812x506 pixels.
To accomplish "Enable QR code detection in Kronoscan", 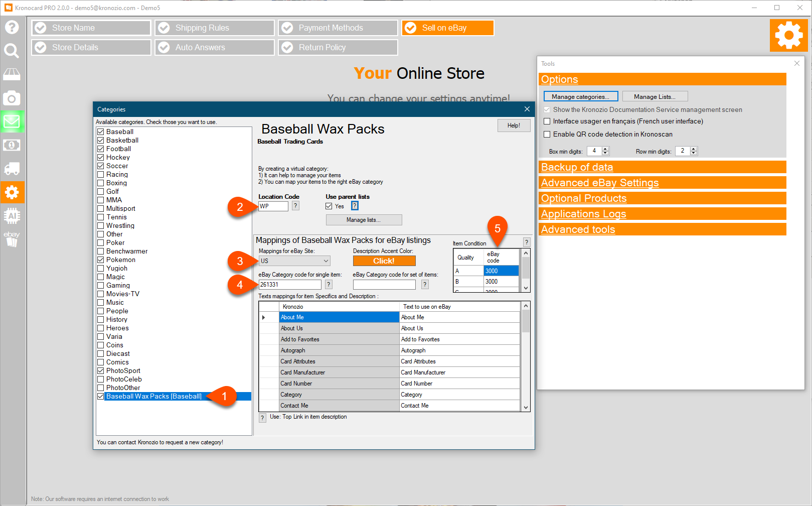I will pyautogui.click(x=547, y=134).
